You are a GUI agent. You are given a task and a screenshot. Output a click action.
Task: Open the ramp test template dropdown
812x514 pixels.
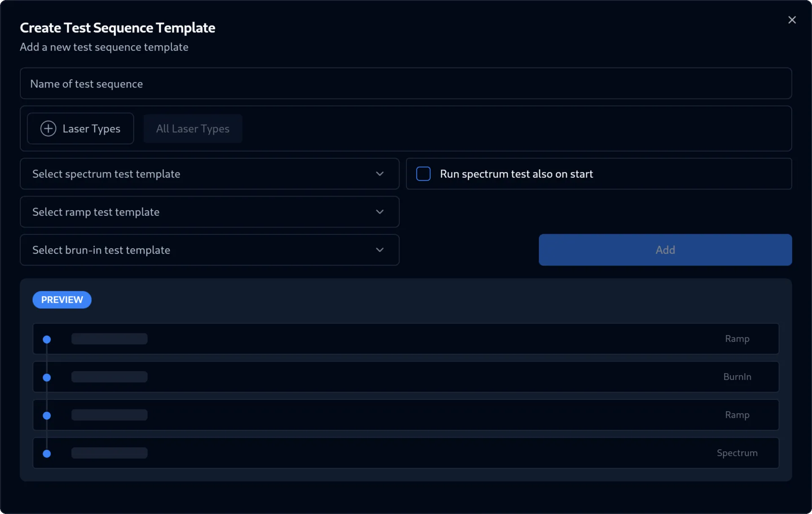(209, 212)
